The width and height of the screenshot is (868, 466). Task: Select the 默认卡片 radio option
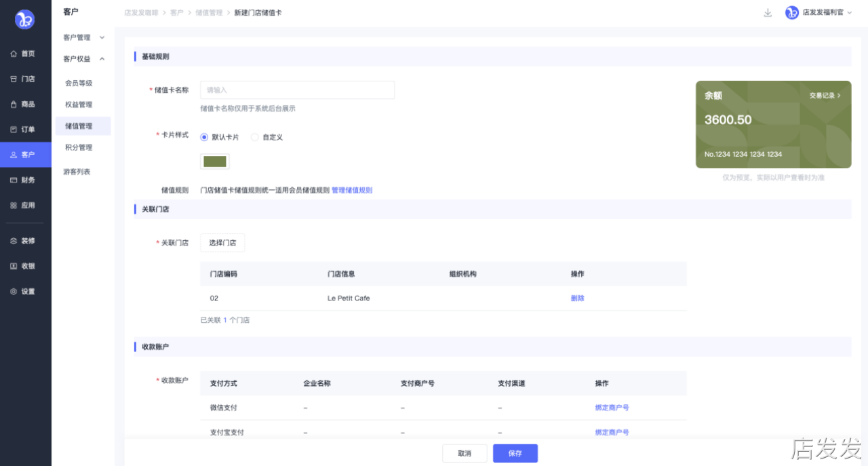[x=204, y=137]
